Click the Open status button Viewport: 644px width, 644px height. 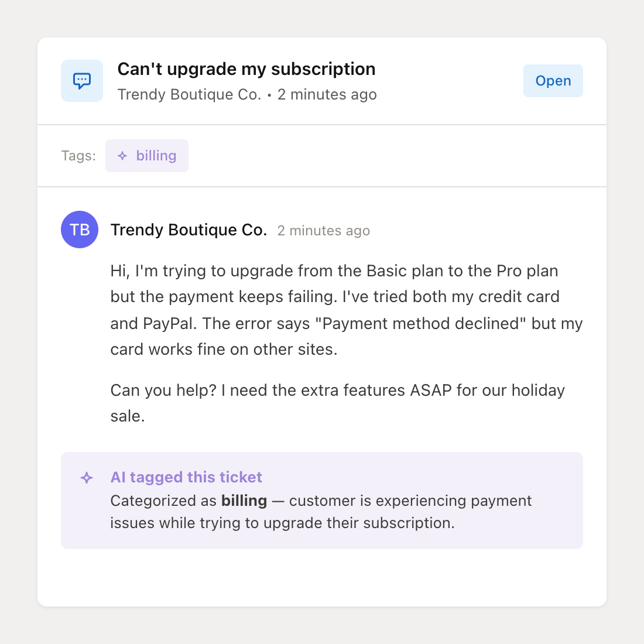(x=553, y=80)
